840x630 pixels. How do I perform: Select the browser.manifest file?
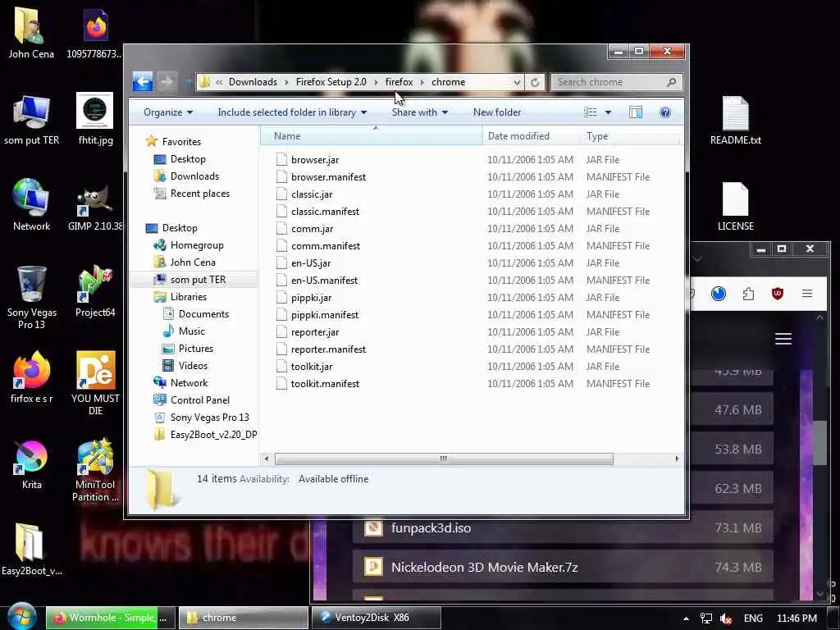(x=328, y=177)
